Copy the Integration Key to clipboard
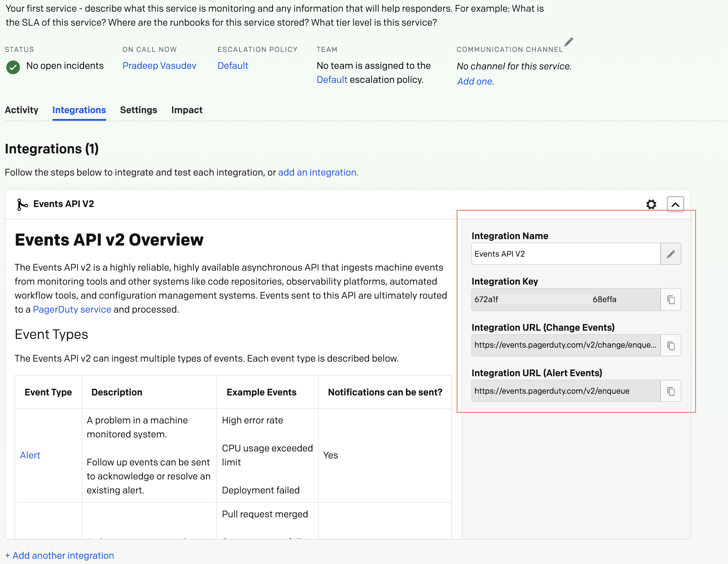Image resolution: width=728 pixels, height=564 pixels. coord(670,300)
